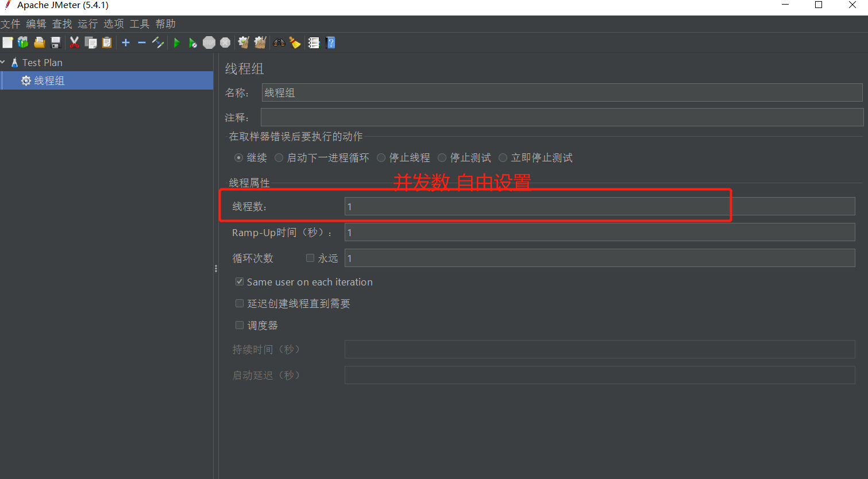The height and width of the screenshot is (479, 868).
Task: Select the 线程组 tree label
Action: click(x=49, y=81)
